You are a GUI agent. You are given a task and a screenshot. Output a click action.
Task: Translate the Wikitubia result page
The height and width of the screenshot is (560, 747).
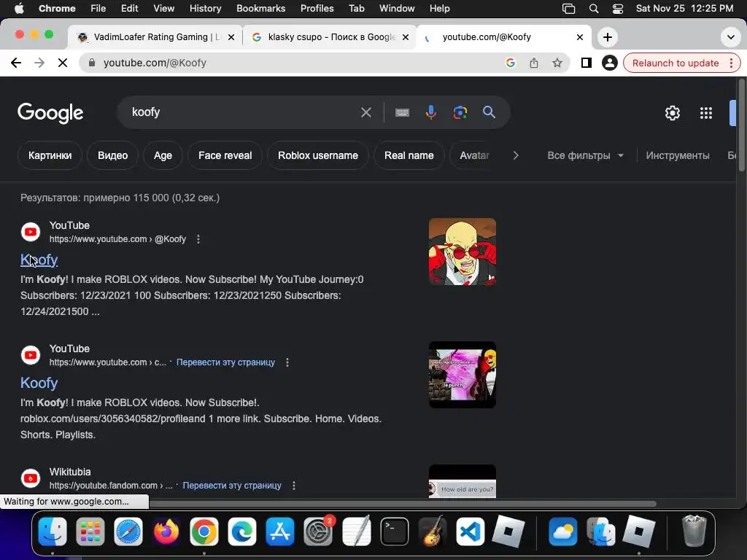click(232, 486)
